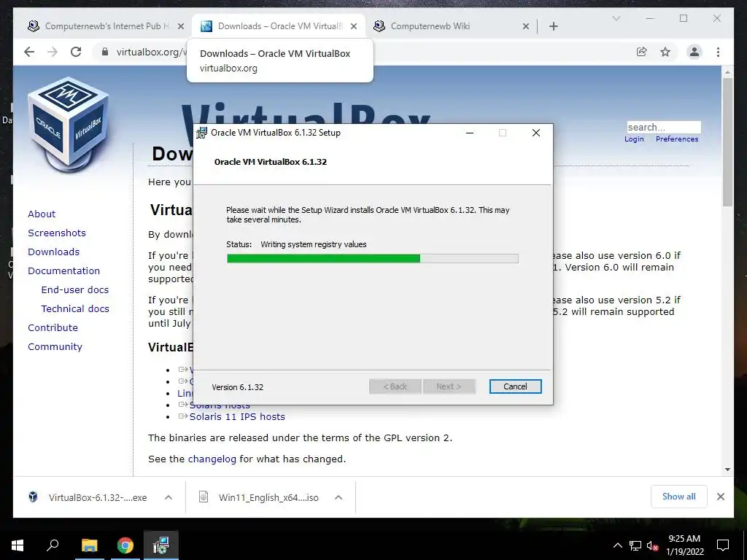Close the VirtualBox Setup dialog with X
Screen dimensions: 747x560
tap(536, 133)
